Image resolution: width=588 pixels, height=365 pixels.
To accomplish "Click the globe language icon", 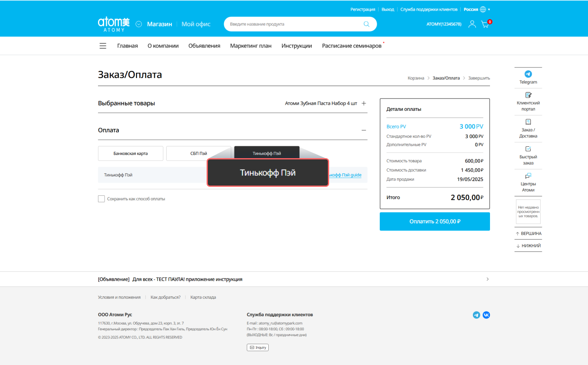I will [x=483, y=9].
